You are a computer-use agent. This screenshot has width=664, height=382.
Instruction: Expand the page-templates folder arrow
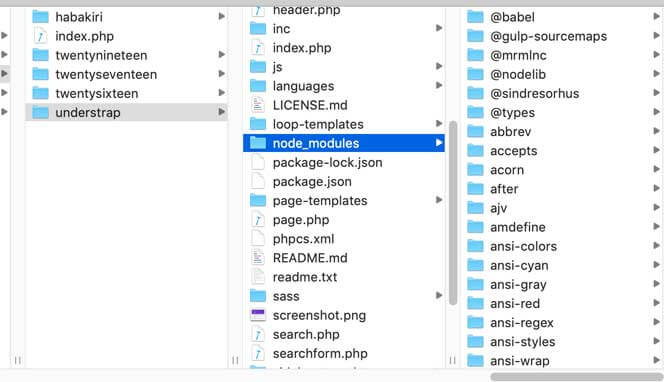pos(439,200)
